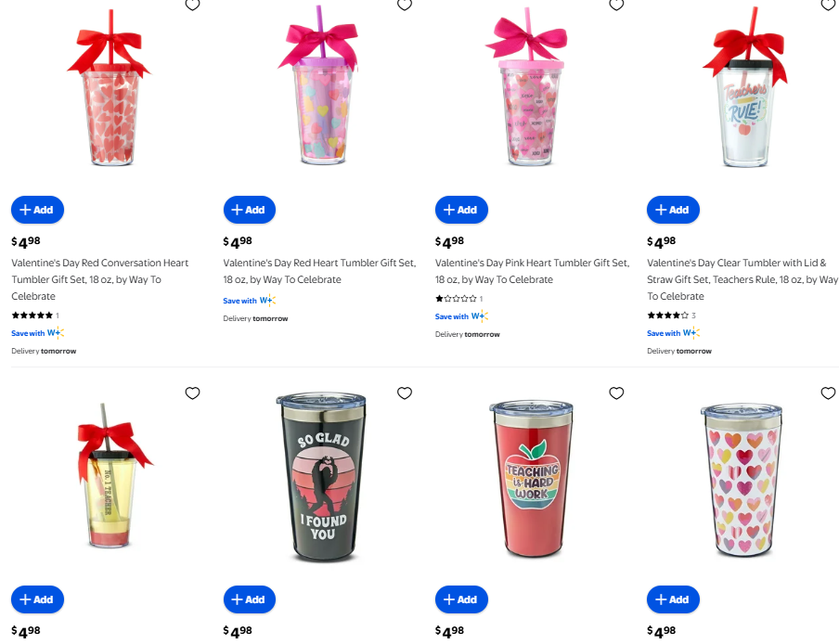The image size is (839, 644).
Task: Add the Bigfoot 'I Found You' tumbler
Action: (x=250, y=599)
